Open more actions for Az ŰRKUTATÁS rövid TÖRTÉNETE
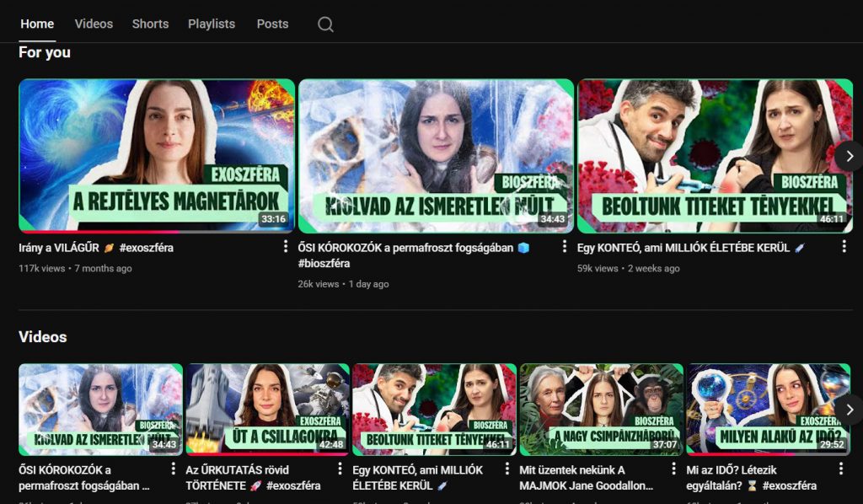This screenshot has height=504, width=863. pos(340,469)
